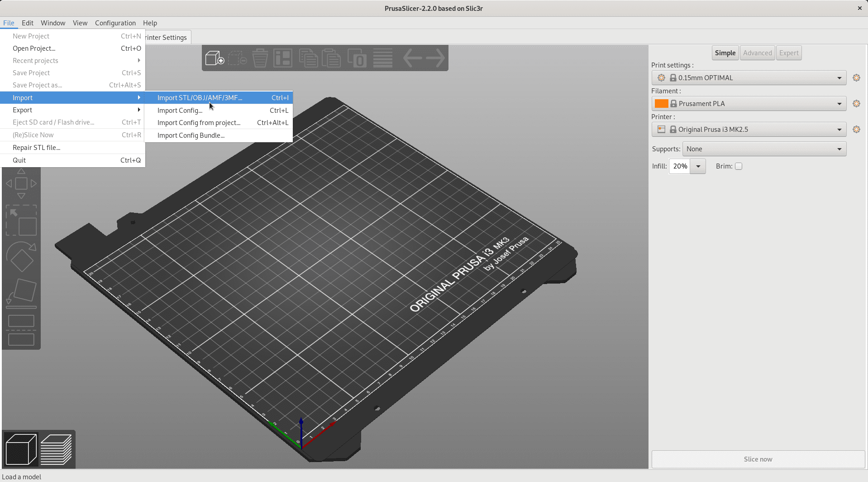Click the Copy toolbar icon
The height and width of the screenshot is (482, 868).
point(308,58)
